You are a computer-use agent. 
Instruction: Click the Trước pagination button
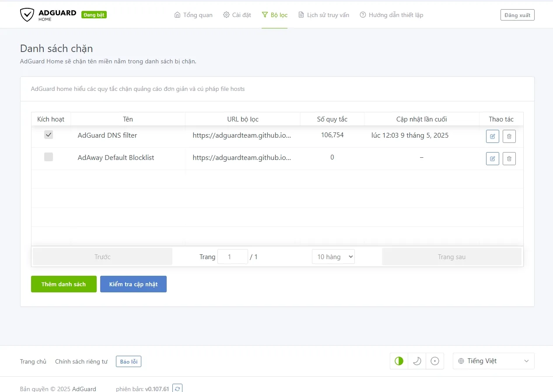tap(102, 257)
